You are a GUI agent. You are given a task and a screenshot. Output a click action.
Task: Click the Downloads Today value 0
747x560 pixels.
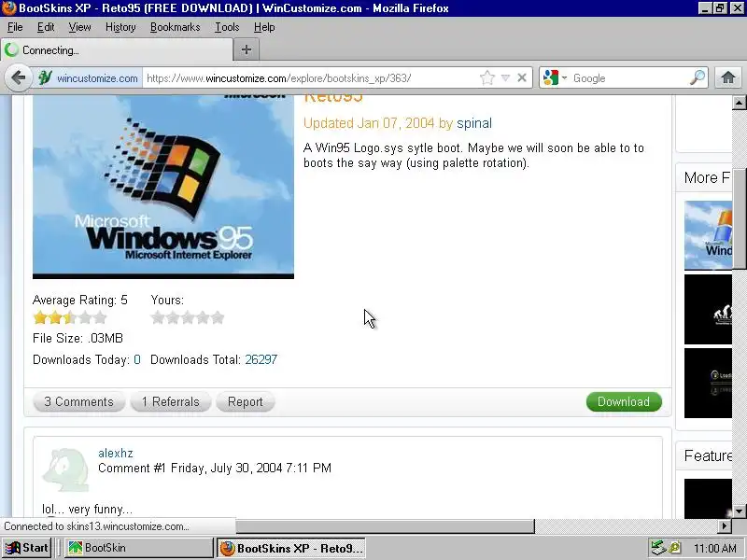point(137,359)
